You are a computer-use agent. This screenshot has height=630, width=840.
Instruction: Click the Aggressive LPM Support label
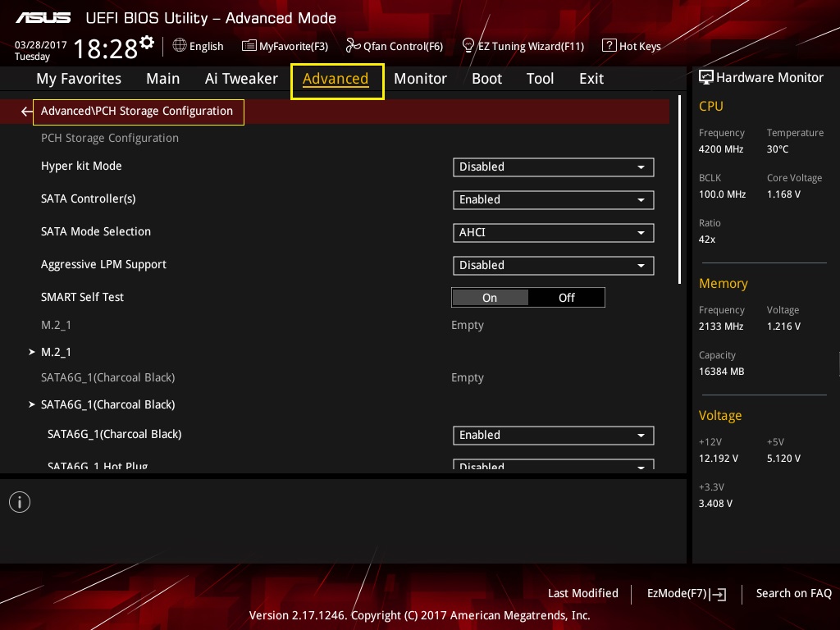[x=103, y=265]
